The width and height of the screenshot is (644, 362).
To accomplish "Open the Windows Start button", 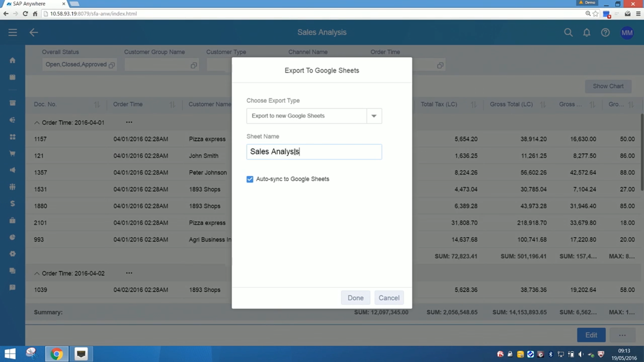I will 10,354.
